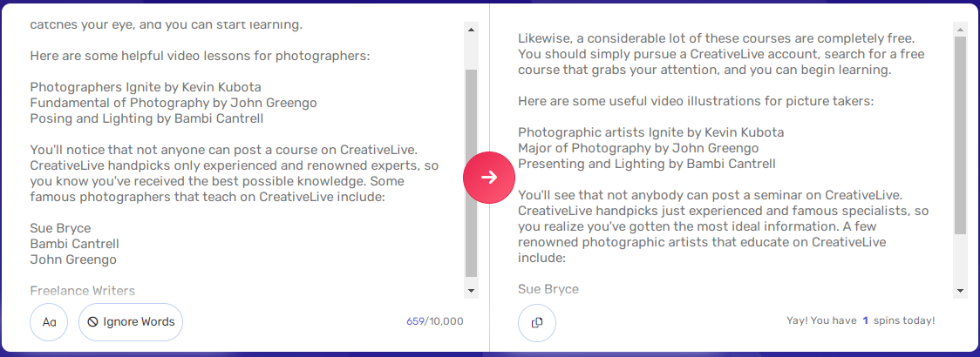Image resolution: width=980 pixels, height=357 pixels.
Task: Click 'Sue Bryce' in the output panel
Action: click(548, 289)
